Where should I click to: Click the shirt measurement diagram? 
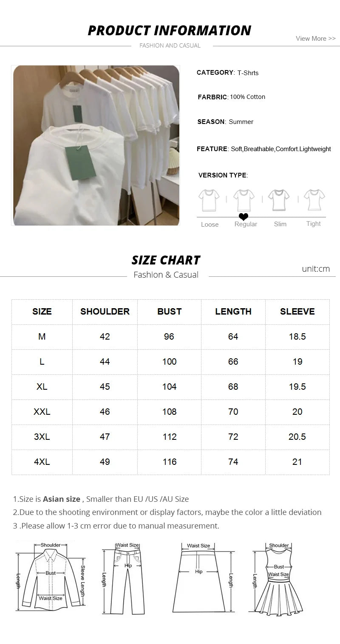[50, 576]
